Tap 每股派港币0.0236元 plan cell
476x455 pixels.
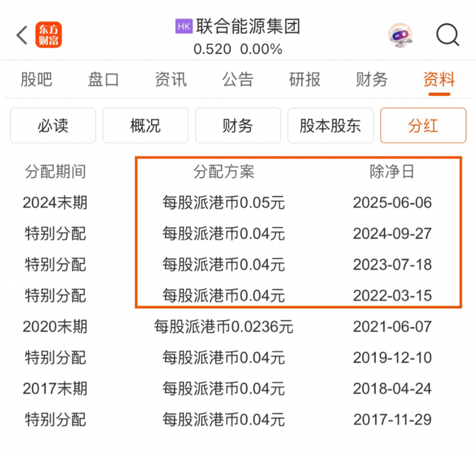224,327
